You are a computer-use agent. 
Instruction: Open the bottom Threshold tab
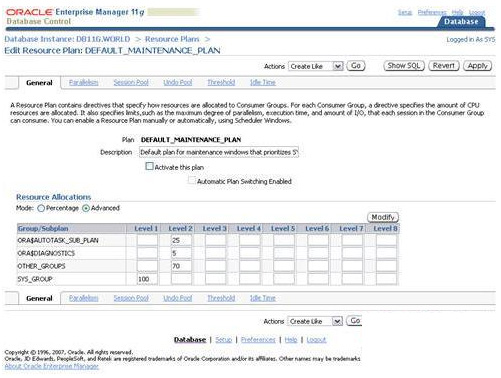[x=221, y=298]
